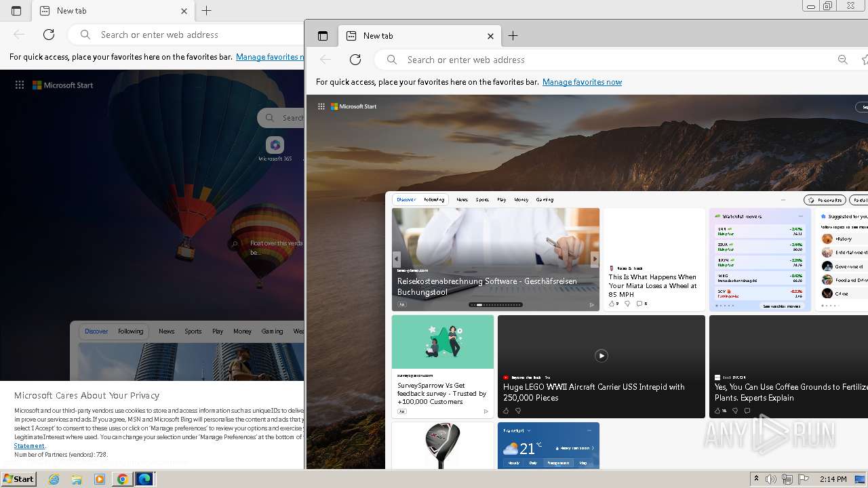Open Money tab in back window feed
The image size is (868, 488).
(x=242, y=331)
